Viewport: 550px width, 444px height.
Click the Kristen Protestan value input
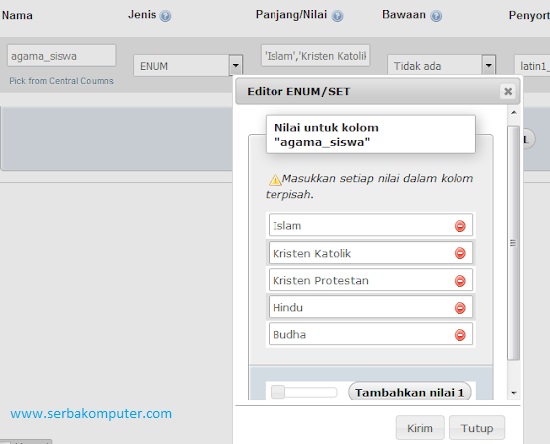coord(371,280)
